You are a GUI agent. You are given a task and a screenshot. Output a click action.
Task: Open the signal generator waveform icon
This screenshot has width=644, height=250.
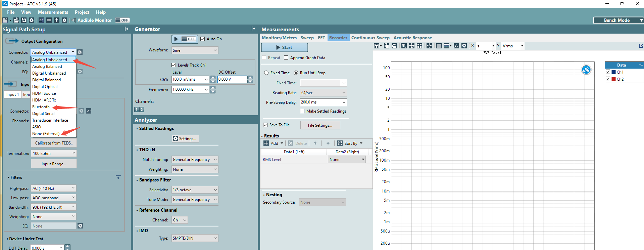point(41,20)
